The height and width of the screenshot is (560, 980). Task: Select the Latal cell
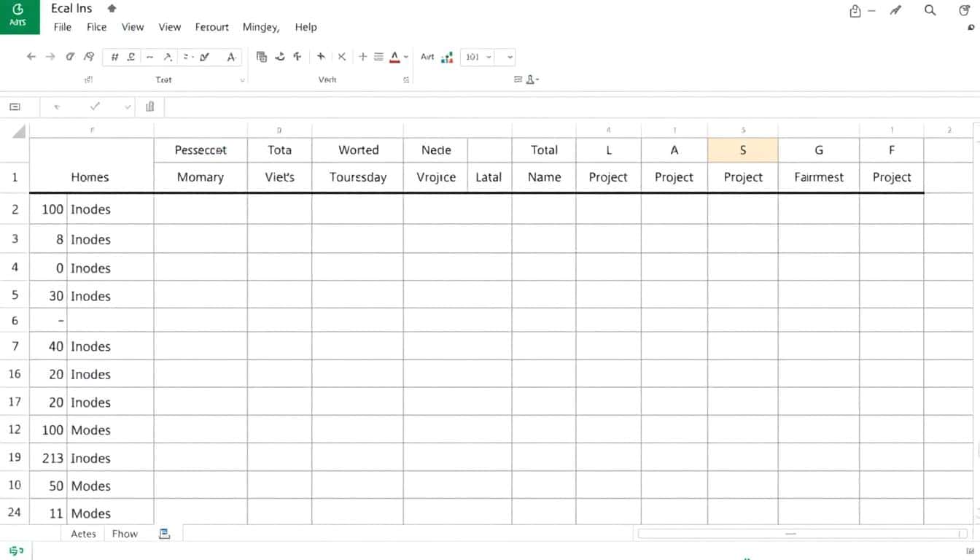click(489, 177)
